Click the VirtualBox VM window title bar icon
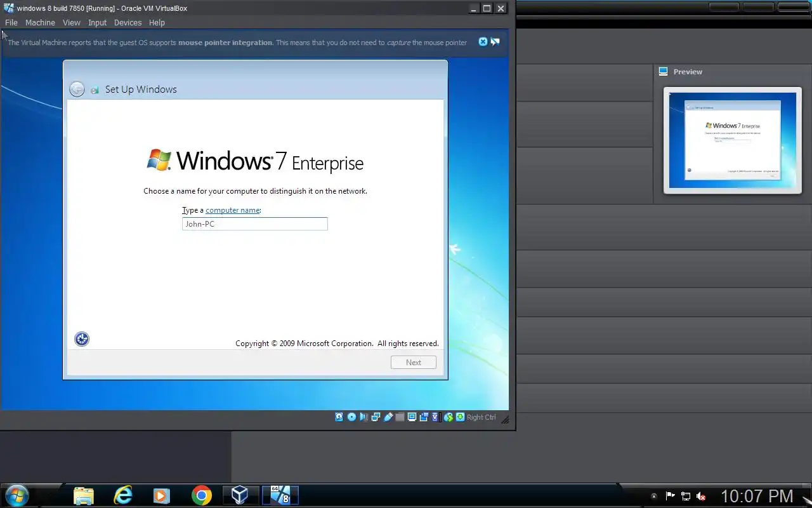 coord(9,8)
